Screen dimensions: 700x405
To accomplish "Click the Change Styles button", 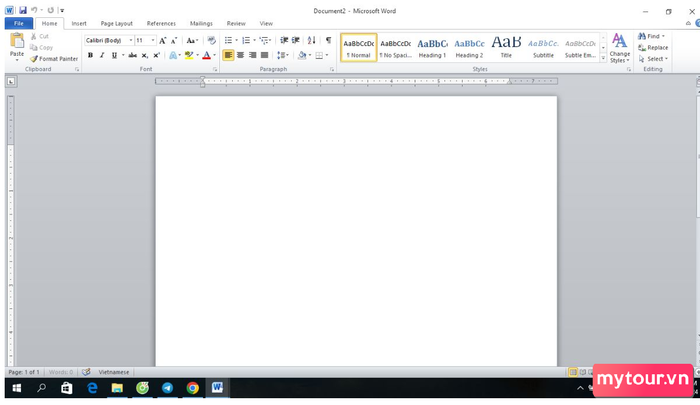I will click(x=620, y=48).
